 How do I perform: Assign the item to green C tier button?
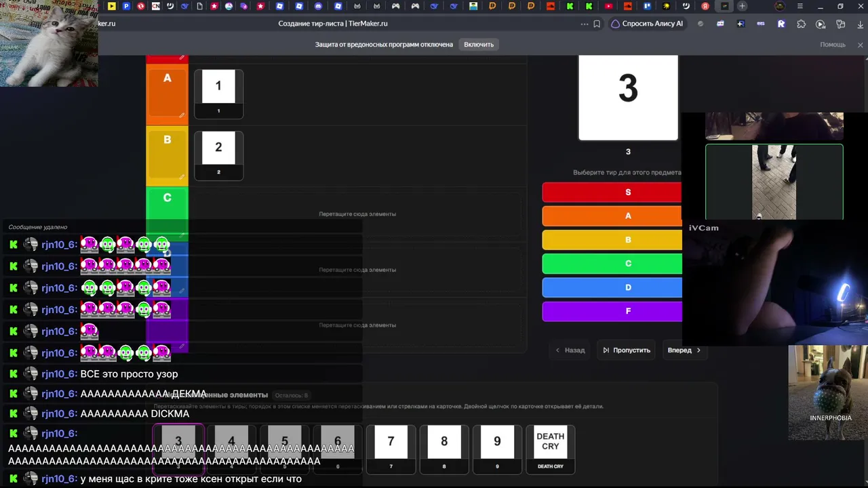[612, 264]
